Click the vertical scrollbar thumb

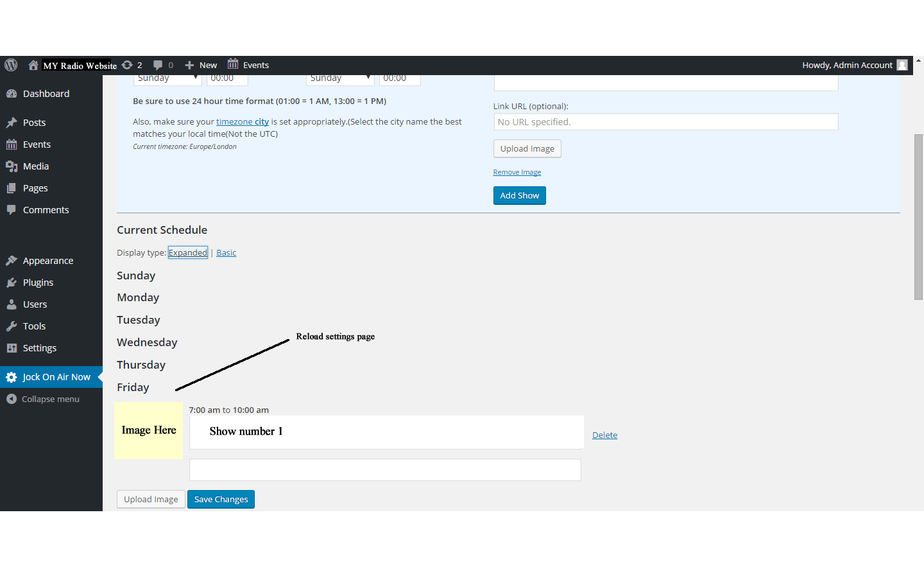click(919, 216)
